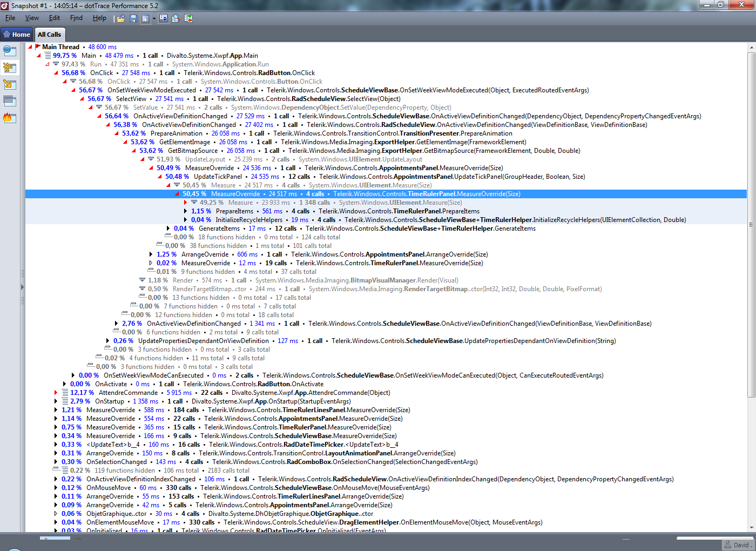The width and height of the screenshot is (756, 551).
Task: Click the funnel icon on 51,93 % UpdateLayout
Action: [x=151, y=159]
